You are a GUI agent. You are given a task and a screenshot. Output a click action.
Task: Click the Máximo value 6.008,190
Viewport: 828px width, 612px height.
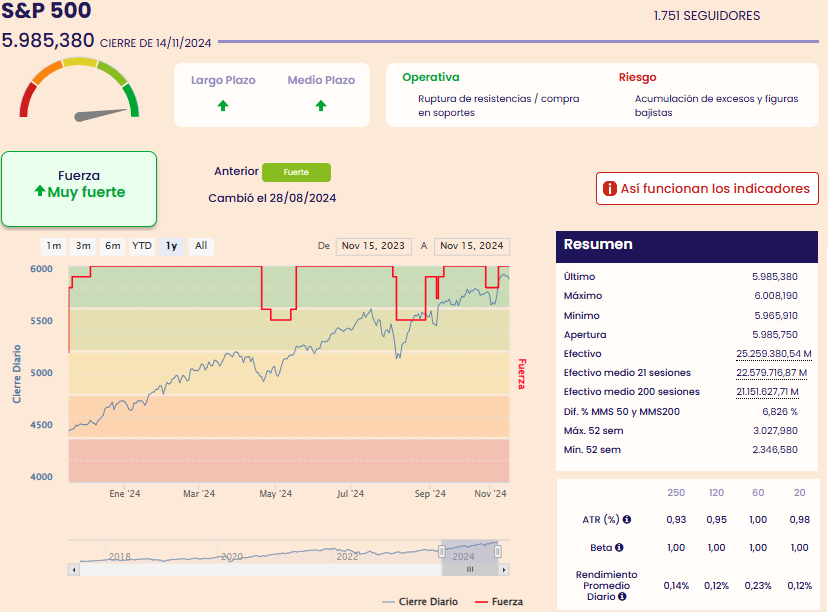click(776, 296)
